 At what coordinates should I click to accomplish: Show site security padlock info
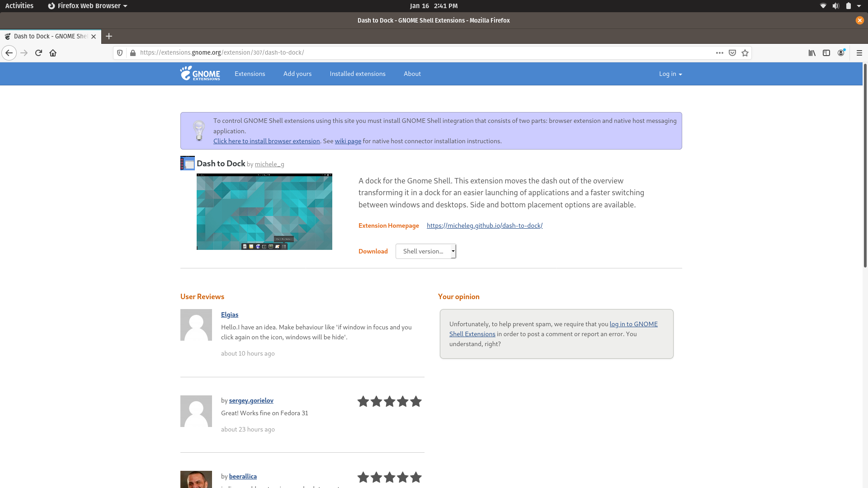[132, 53]
